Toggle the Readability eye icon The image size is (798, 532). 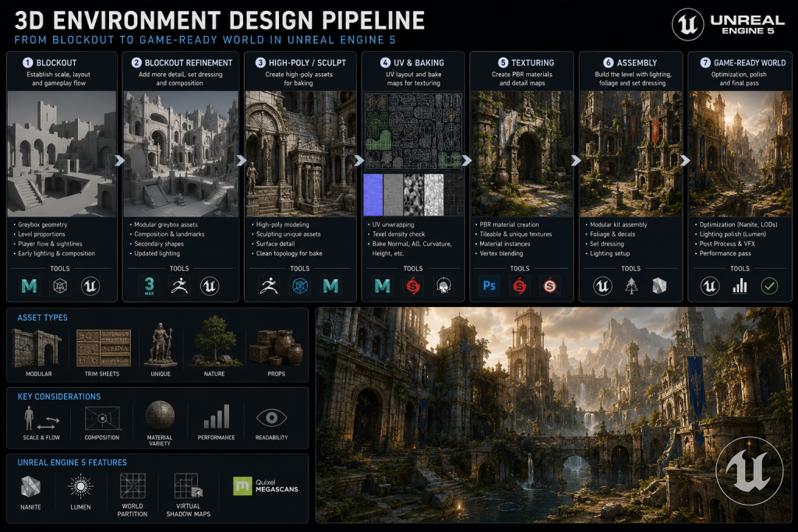272,418
